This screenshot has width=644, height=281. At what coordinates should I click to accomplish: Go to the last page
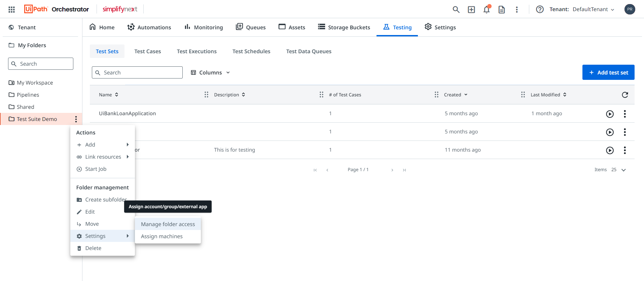pyautogui.click(x=404, y=170)
